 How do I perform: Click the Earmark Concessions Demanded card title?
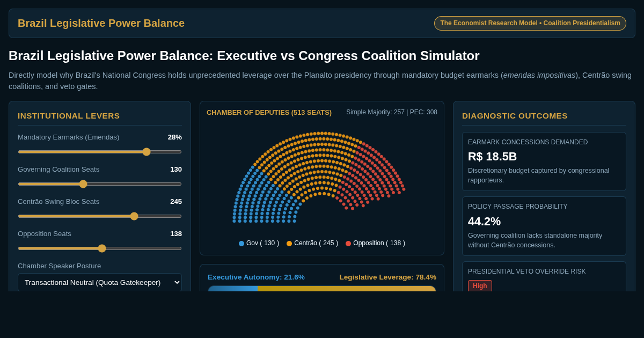tap(528, 142)
